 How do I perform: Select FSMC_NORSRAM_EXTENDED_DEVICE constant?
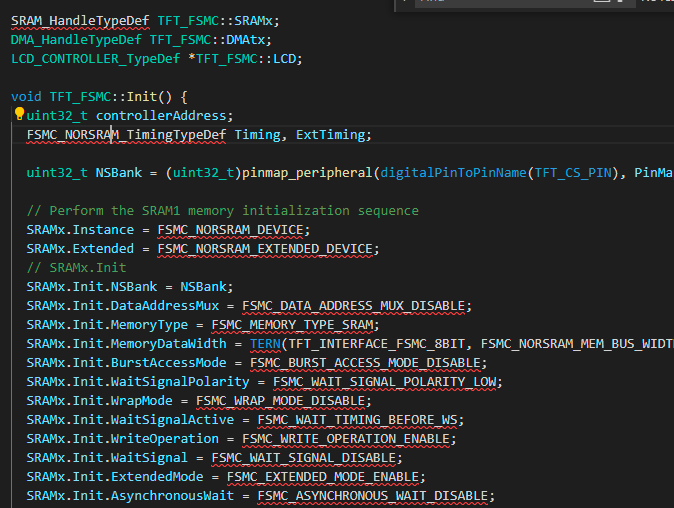click(265, 249)
